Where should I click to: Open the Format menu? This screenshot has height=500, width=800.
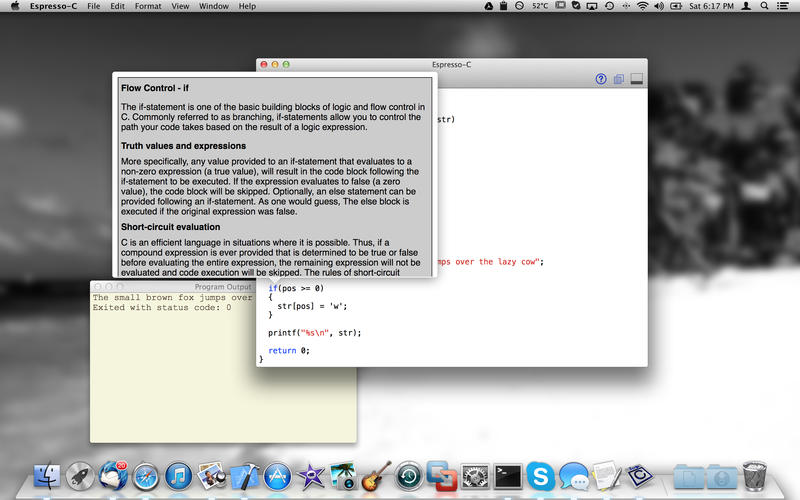pos(148,6)
